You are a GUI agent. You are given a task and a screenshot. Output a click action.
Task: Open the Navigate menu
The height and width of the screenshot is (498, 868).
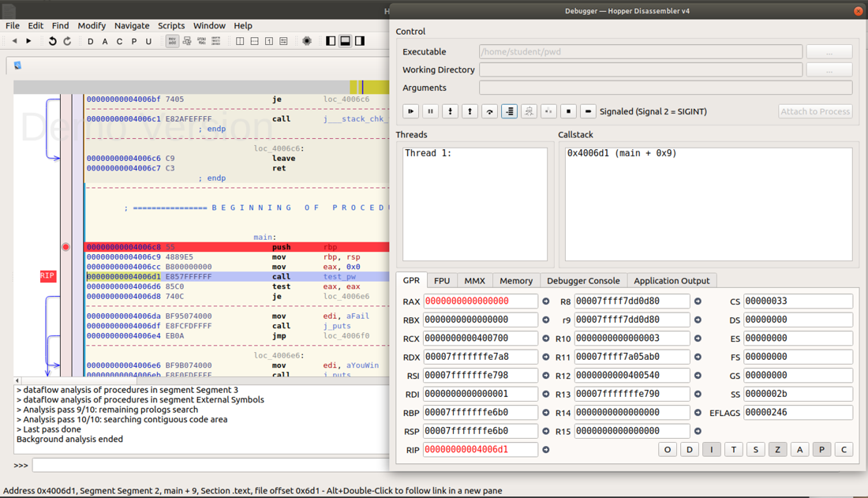tap(132, 25)
